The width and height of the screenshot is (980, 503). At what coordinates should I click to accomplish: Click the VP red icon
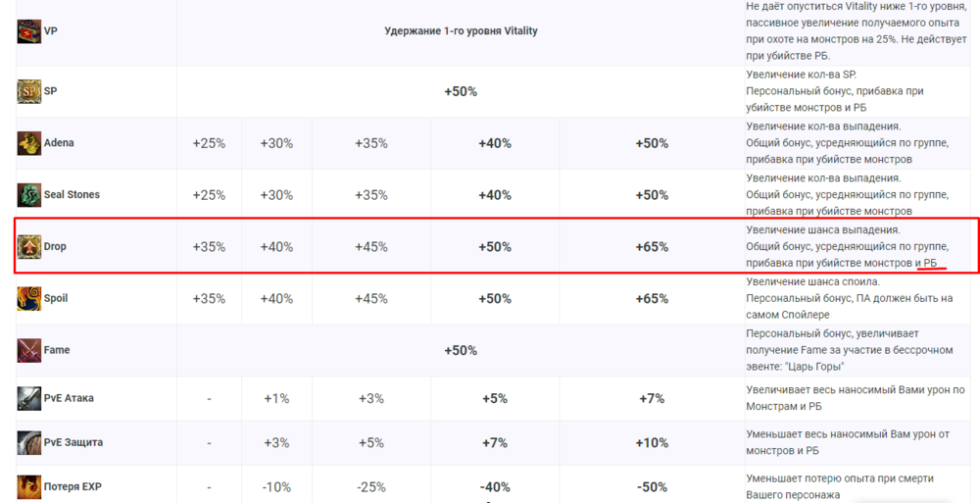click(x=29, y=31)
